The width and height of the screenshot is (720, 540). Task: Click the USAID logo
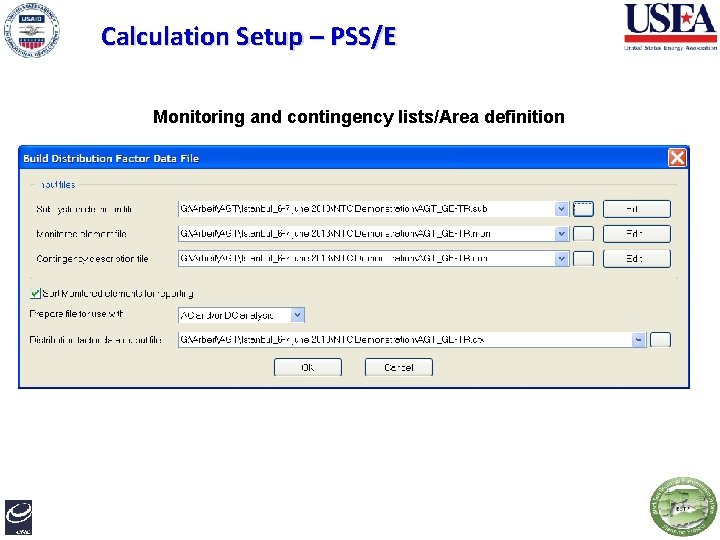(x=31, y=30)
